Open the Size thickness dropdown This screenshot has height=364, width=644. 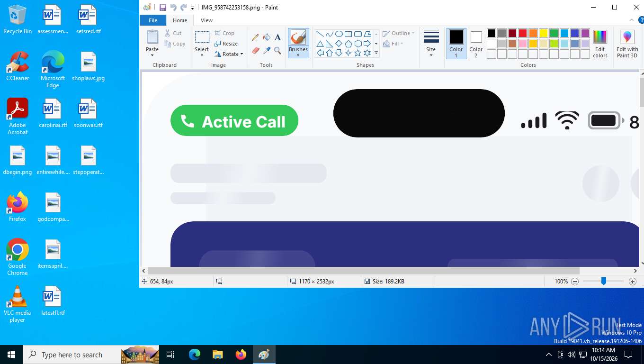(431, 55)
